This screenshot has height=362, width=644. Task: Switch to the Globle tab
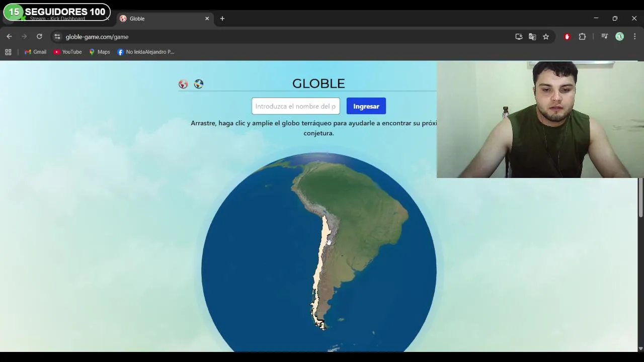click(165, 19)
